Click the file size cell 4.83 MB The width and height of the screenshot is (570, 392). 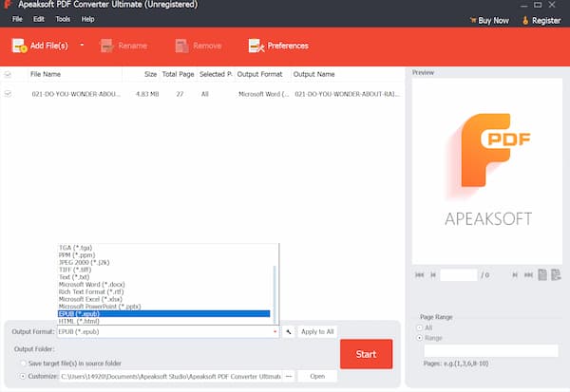point(147,95)
